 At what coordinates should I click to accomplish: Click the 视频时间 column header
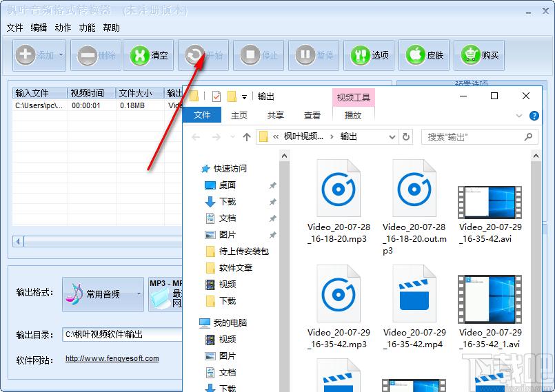pyautogui.click(x=92, y=93)
